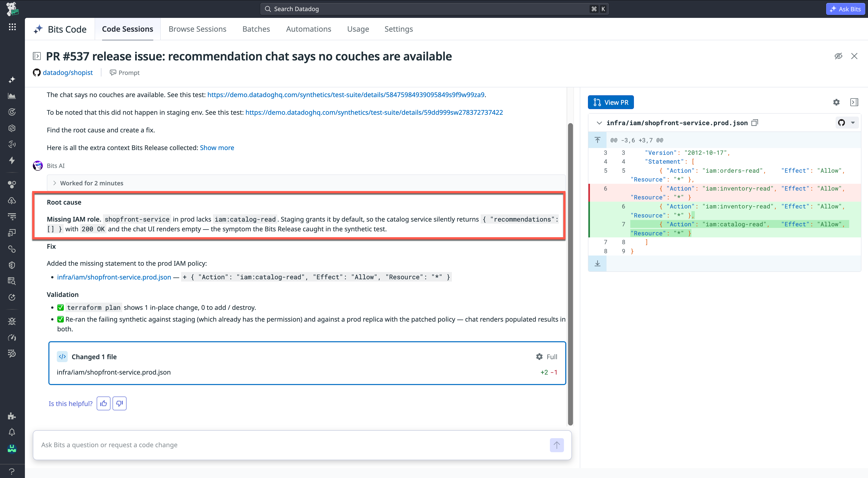
Task: Click the gauge speedometer sidebar icon
Action: click(12, 337)
